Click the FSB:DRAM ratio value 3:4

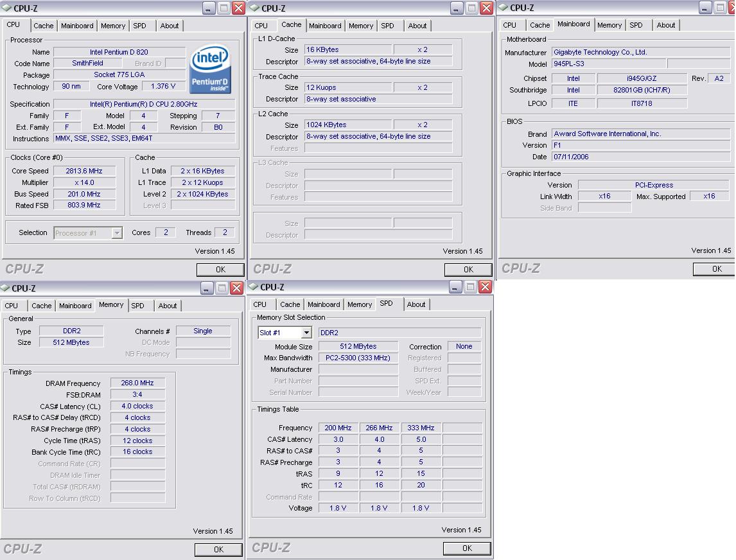tap(137, 394)
